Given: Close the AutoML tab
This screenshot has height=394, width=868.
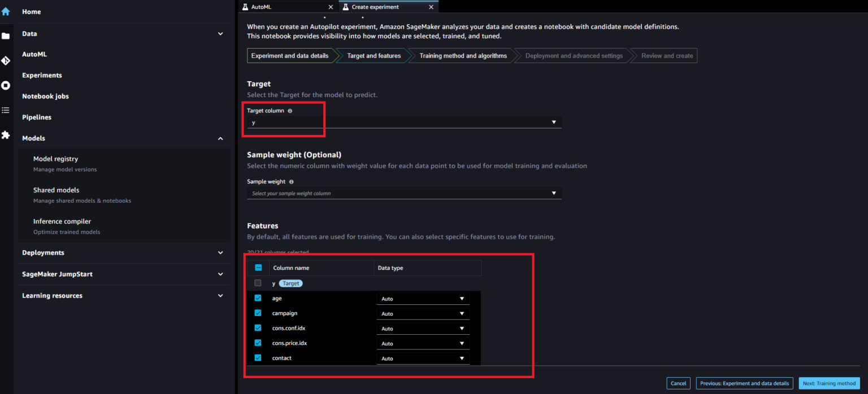Looking at the screenshot, I should (331, 7).
